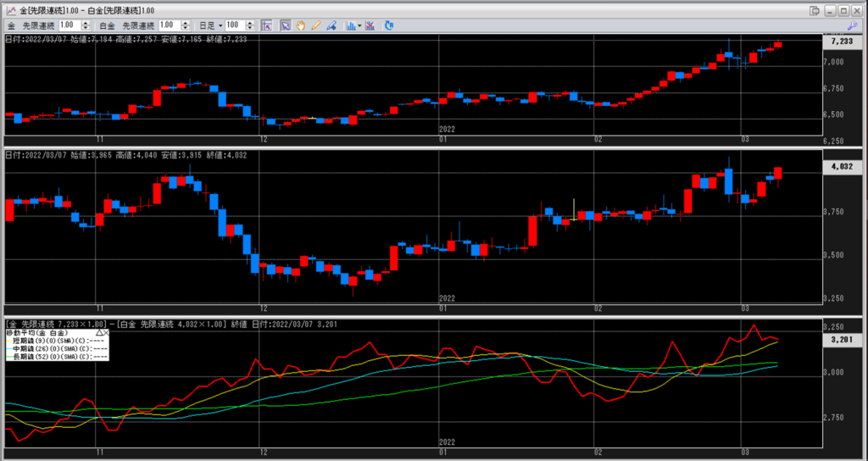Expand the bar chart tool dropdown arrow
The width and height of the screenshot is (868, 461).
[x=360, y=25]
